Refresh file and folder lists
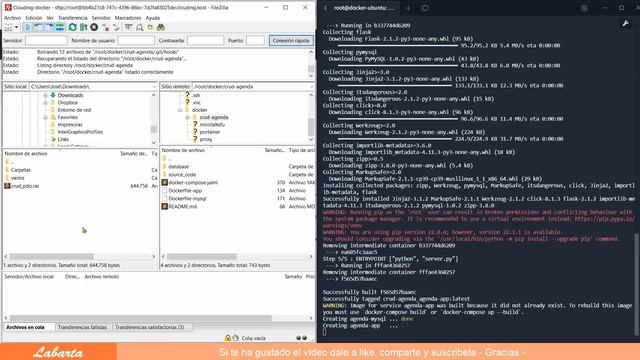The height and width of the screenshot is (360, 640). coord(73,27)
